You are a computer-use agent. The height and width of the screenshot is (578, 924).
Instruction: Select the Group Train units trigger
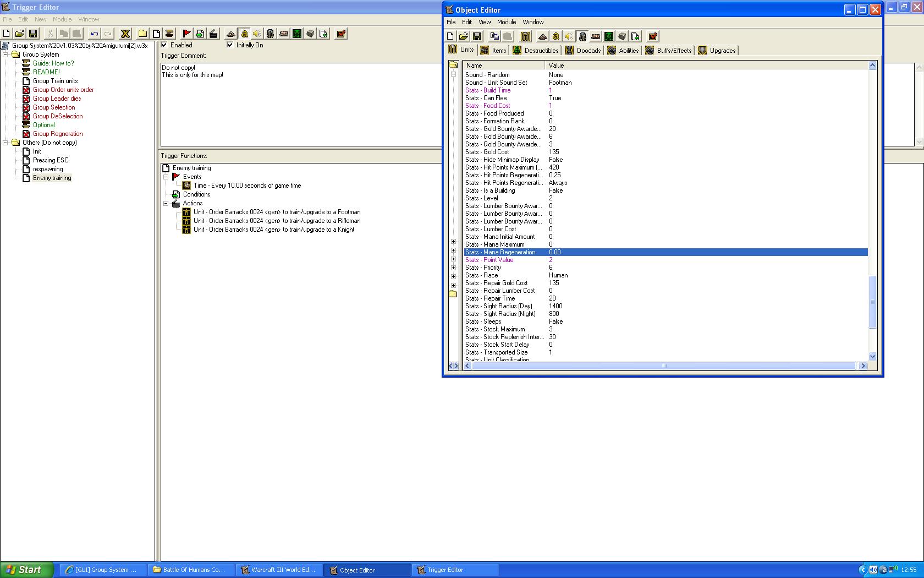tap(55, 81)
